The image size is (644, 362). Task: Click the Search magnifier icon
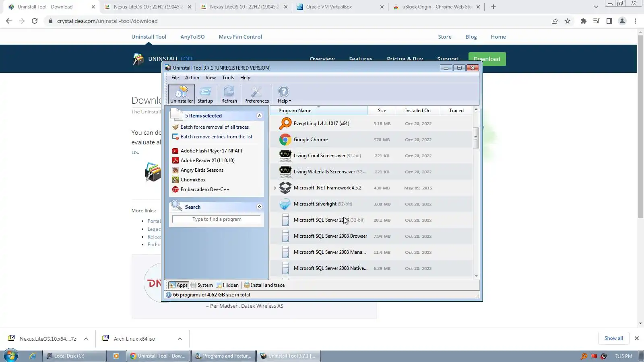coord(176,206)
